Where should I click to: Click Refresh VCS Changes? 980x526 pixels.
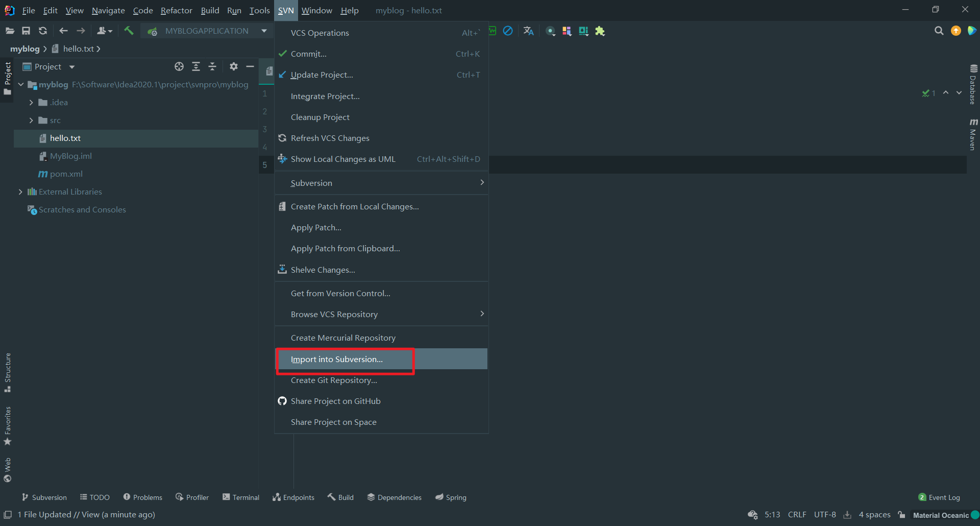[381, 138]
